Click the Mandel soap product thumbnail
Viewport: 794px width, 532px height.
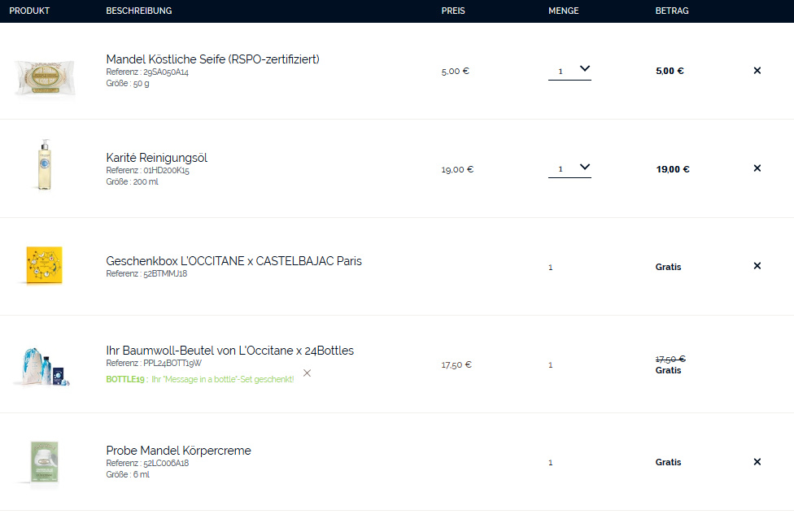45,78
